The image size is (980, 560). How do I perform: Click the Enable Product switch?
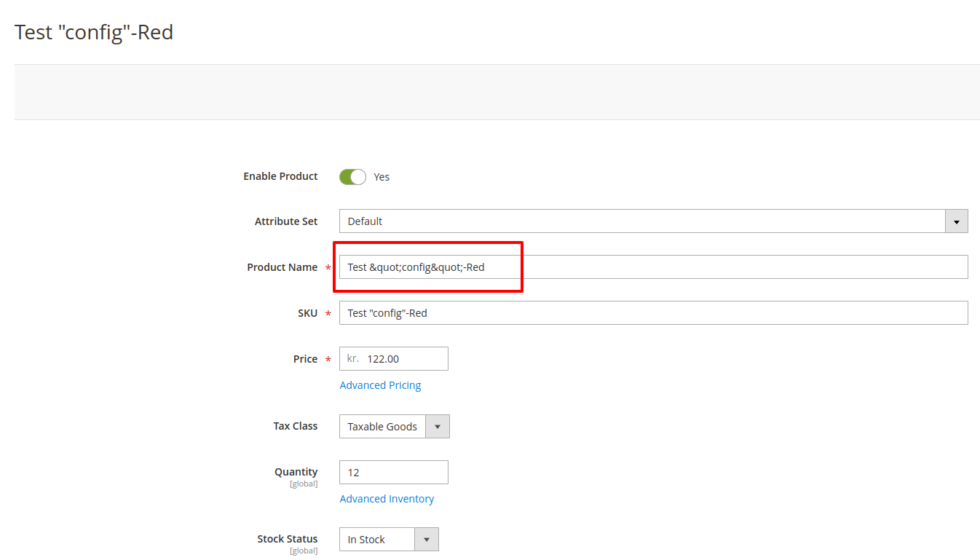coord(352,176)
